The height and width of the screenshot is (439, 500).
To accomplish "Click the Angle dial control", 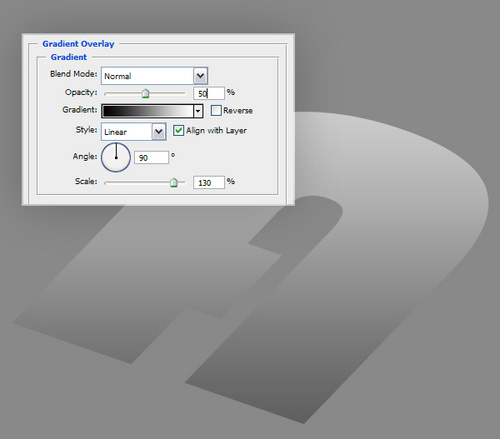I will point(116,157).
